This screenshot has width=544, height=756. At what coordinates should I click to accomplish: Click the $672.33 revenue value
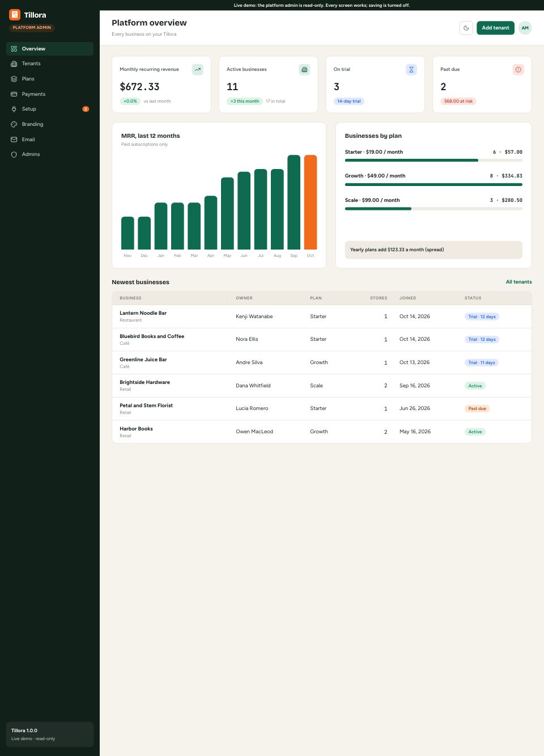tap(139, 87)
